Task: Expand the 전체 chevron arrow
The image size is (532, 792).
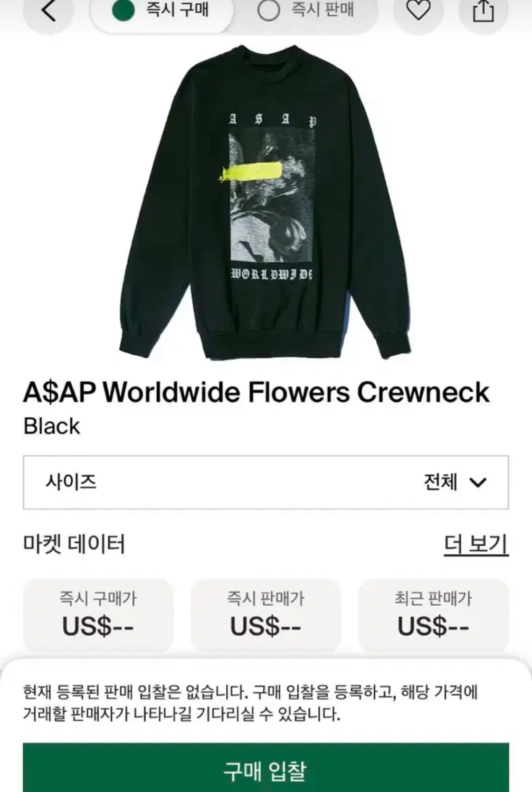Action: [x=478, y=483]
